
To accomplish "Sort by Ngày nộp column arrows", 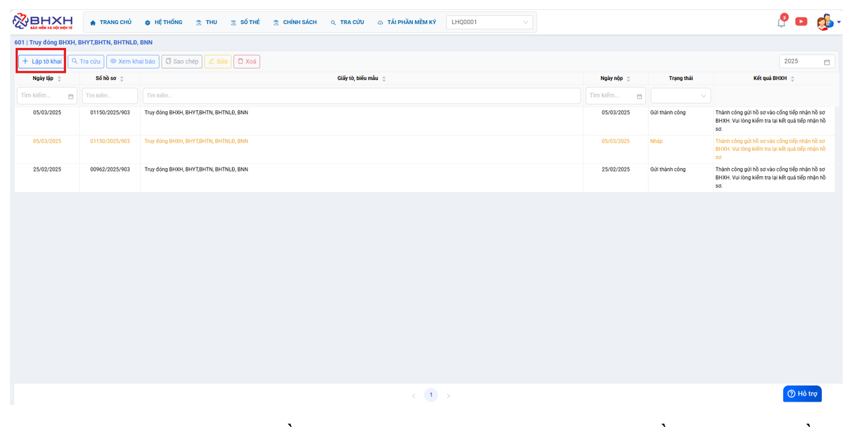I will (628, 79).
